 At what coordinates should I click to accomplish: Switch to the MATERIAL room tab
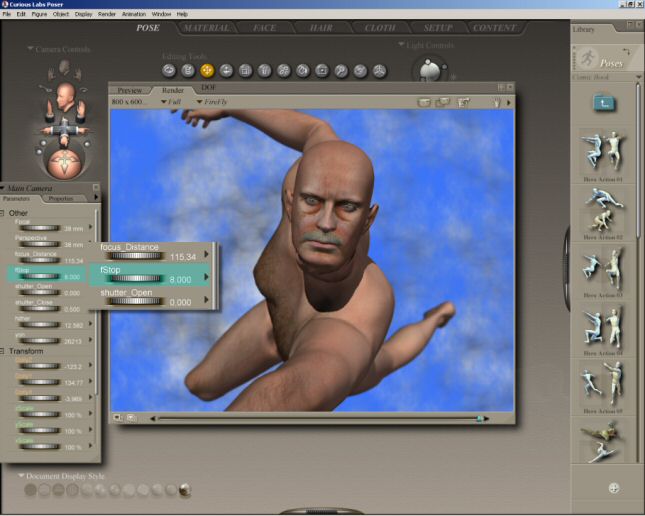tap(206, 28)
